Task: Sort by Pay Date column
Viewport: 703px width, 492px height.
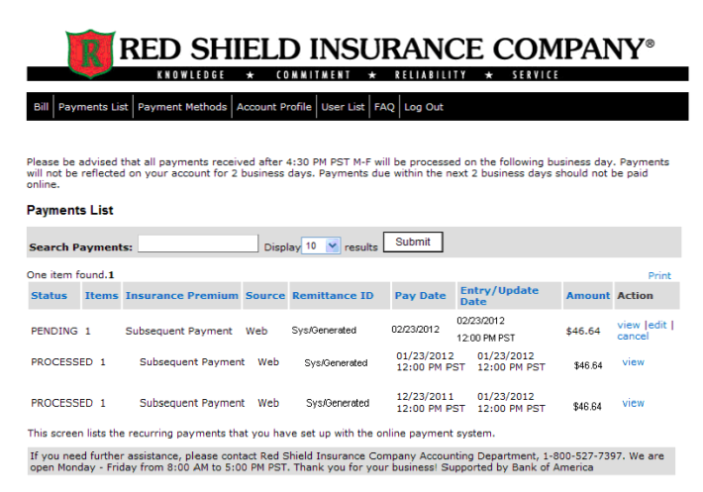Action: (420, 296)
